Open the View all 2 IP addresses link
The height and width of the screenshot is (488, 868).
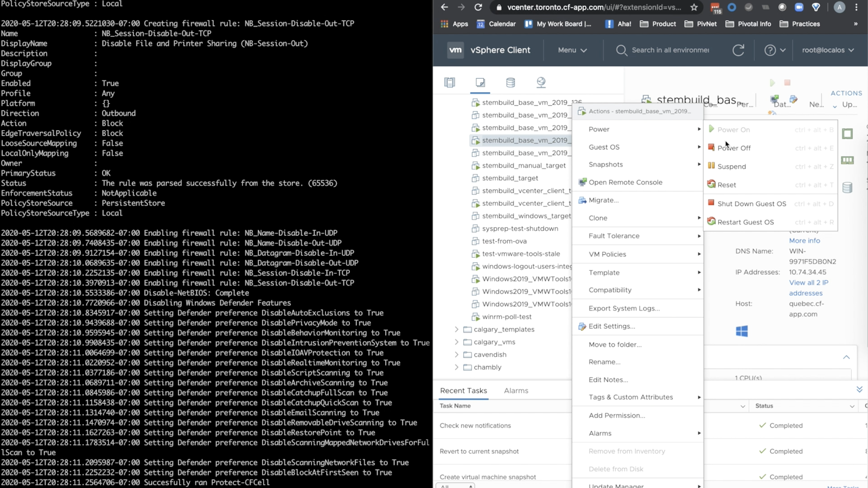pos(808,288)
